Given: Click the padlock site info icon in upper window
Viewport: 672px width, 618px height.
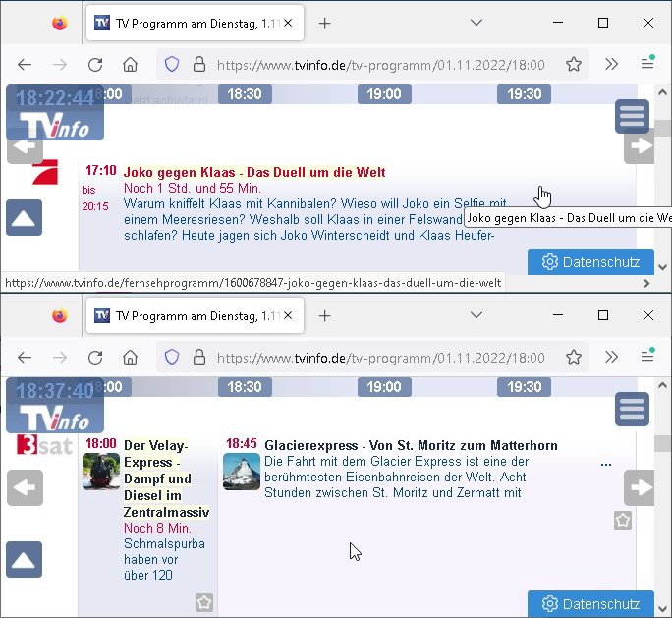Looking at the screenshot, I should 199,65.
